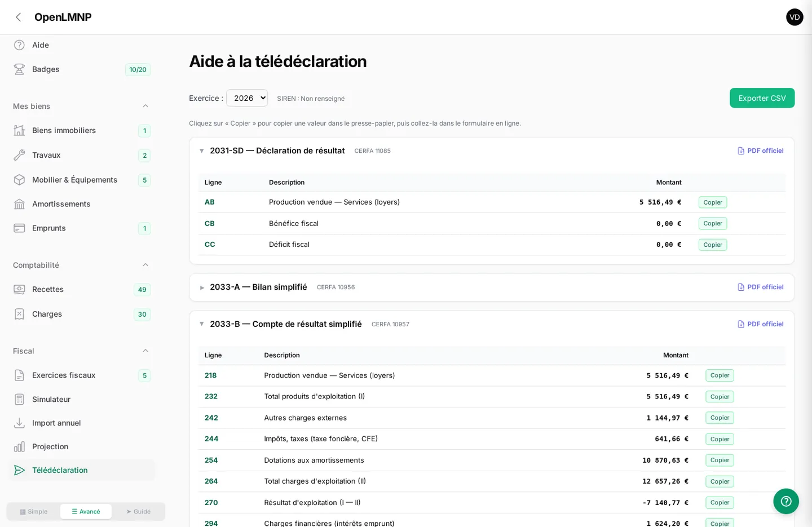Viewport: 812px width, 527px height.
Task: Open the PDF officiel link for 2033-B
Action: point(760,324)
